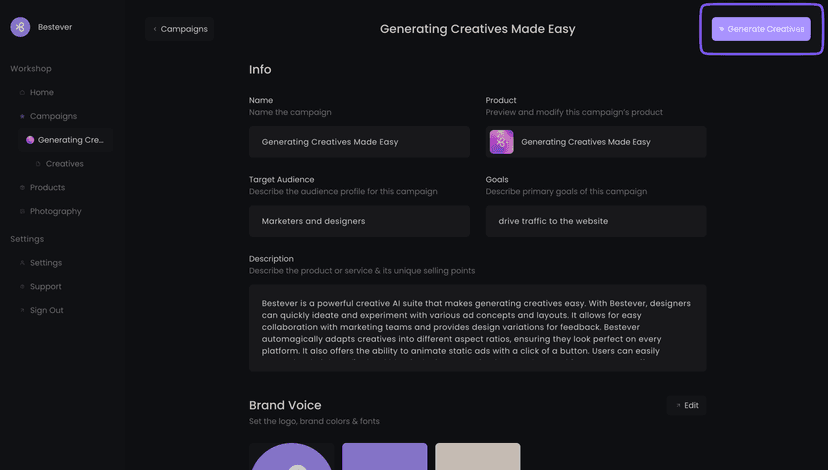Click the Info section heading
The image size is (828, 470).
(260, 69)
